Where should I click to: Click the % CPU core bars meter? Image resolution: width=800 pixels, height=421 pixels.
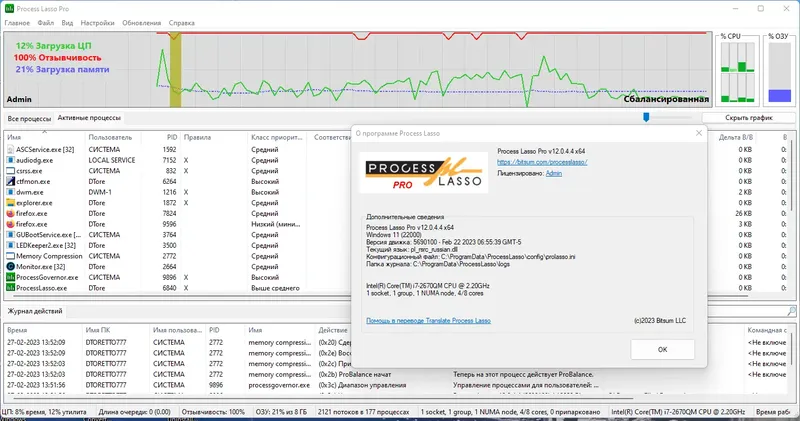pyautogui.click(x=738, y=72)
